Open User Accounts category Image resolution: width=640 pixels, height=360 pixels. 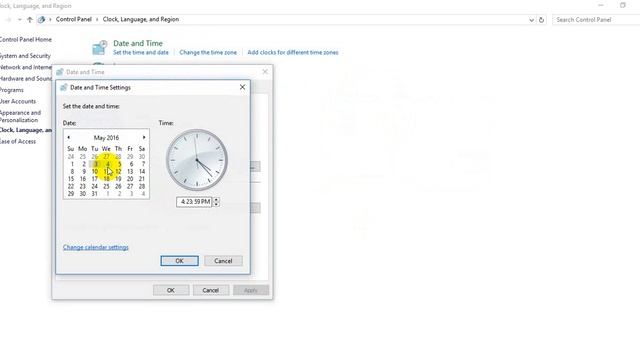pyautogui.click(x=18, y=101)
